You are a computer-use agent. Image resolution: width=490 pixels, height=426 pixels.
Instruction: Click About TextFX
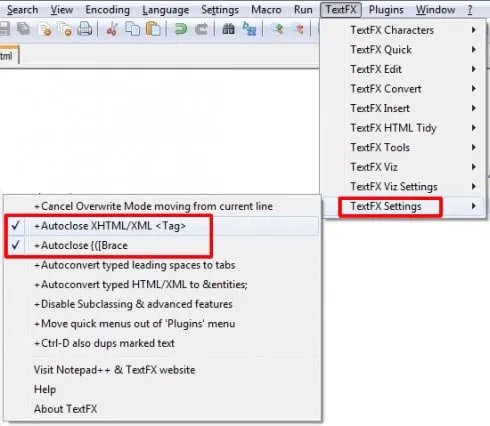click(x=161, y=409)
